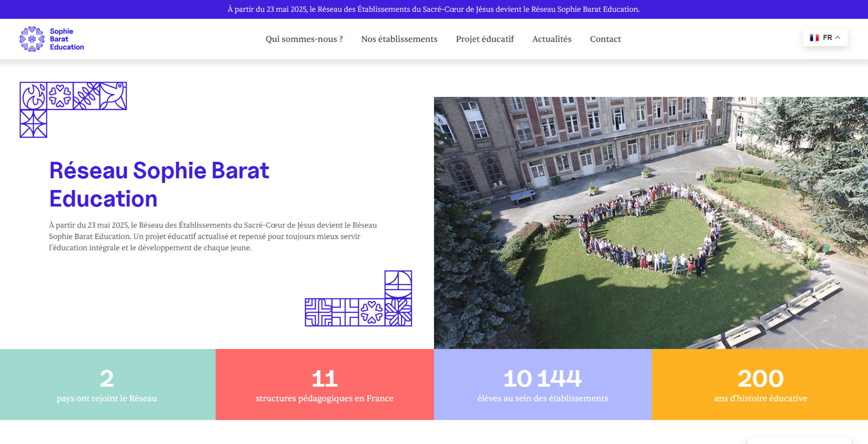Click the flame tile in the top-left pattern

tap(33, 96)
